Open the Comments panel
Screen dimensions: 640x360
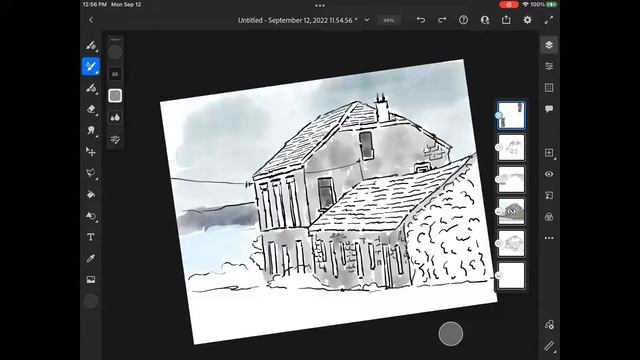coord(549,109)
